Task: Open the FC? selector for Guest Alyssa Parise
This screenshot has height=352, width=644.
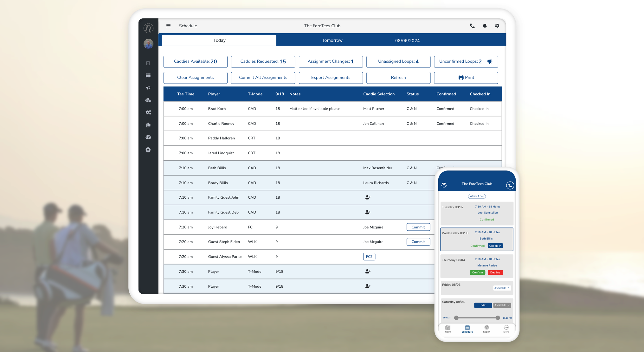Action: click(369, 257)
